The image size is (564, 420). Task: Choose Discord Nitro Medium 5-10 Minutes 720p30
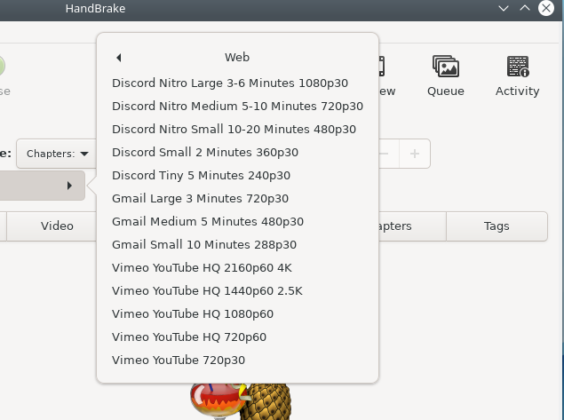(x=237, y=106)
